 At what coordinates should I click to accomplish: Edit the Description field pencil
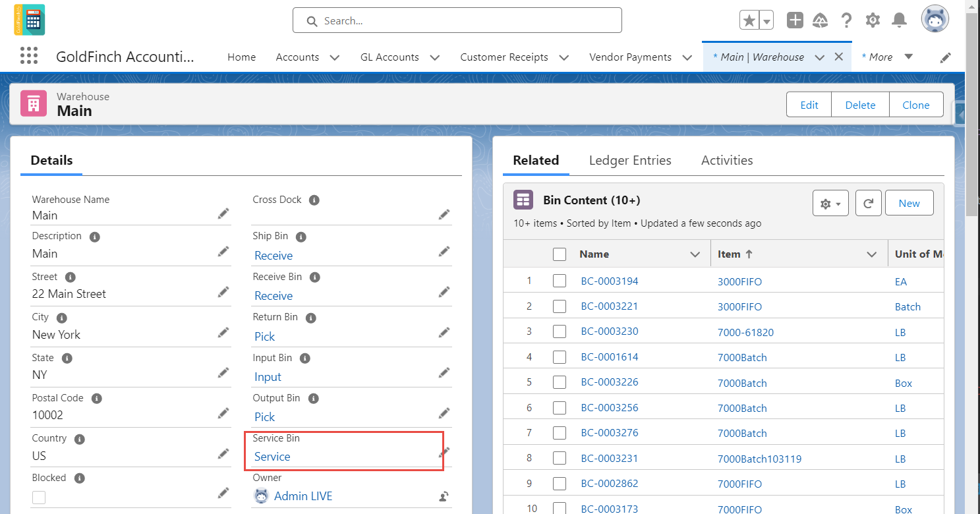[x=223, y=251]
